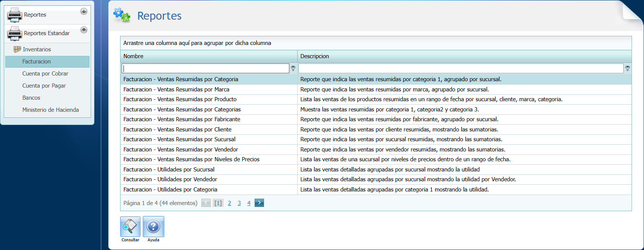Select Ventas Resumidas por Niveles de Precios

376,159
